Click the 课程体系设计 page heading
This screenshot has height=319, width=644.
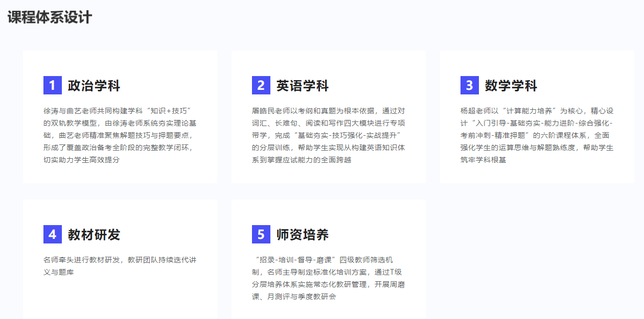coord(50,17)
